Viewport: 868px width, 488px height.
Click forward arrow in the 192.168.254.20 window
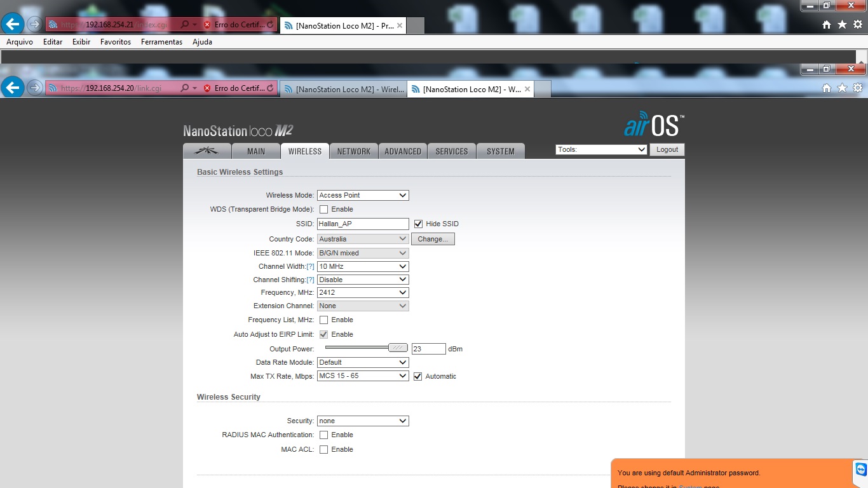(35, 88)
